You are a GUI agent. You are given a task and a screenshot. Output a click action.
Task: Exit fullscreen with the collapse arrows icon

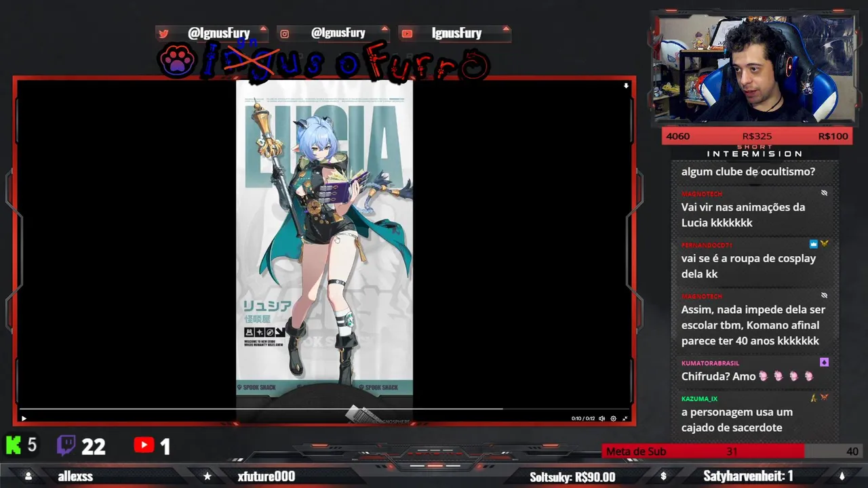[x=625, y=419]
